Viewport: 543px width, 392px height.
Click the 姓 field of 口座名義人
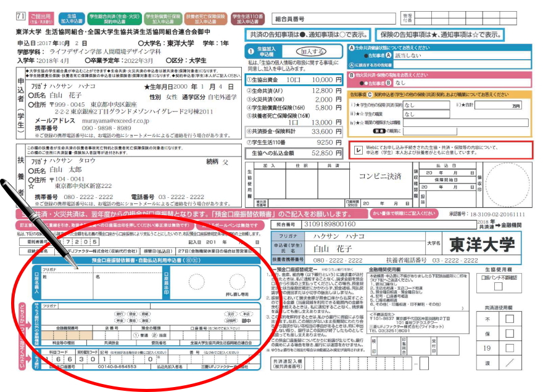click(67, 286)
